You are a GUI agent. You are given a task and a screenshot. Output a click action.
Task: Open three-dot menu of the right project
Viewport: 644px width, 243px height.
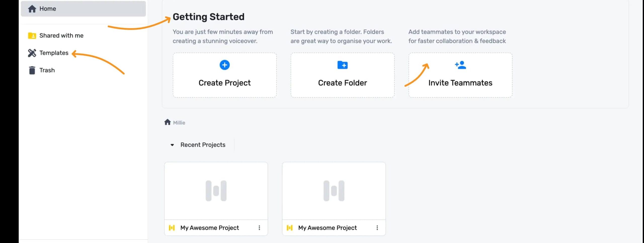[377, 228]
